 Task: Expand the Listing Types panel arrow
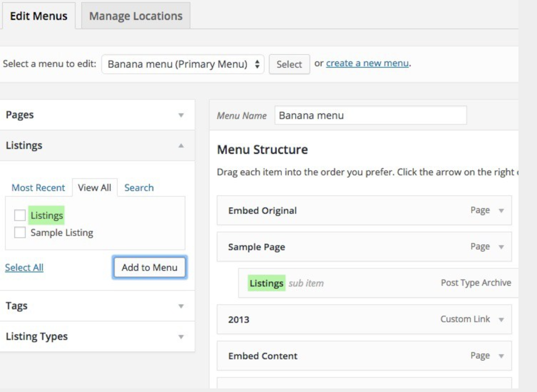point(181,337)
